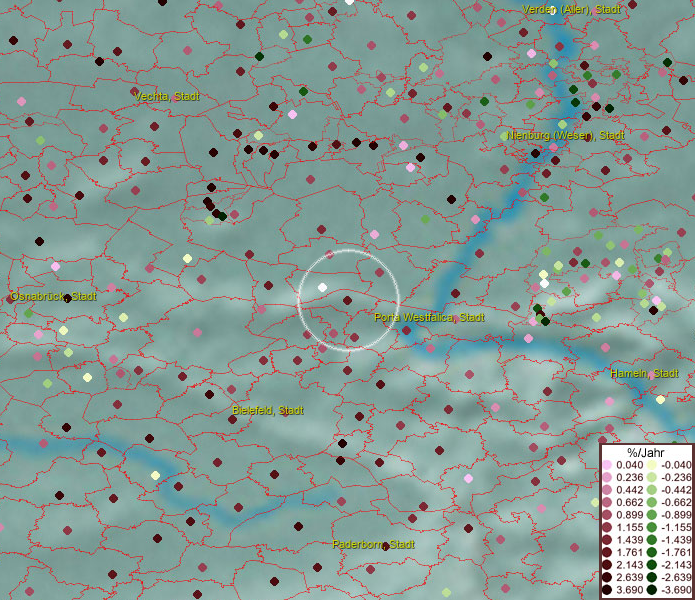This screenshot has width=695, height=600.
Task: Choose the 1.439 legend swatch
Action: coord(607,540)
